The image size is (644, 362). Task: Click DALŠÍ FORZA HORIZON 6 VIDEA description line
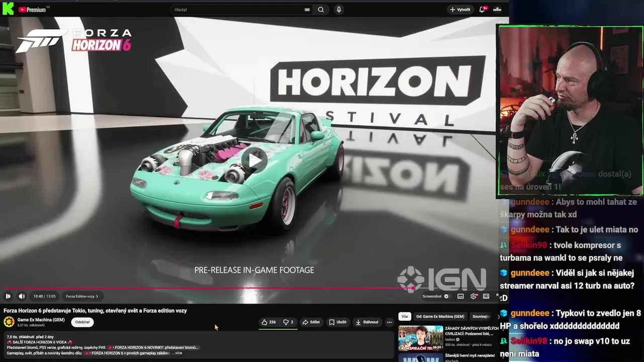click(40, 342)
